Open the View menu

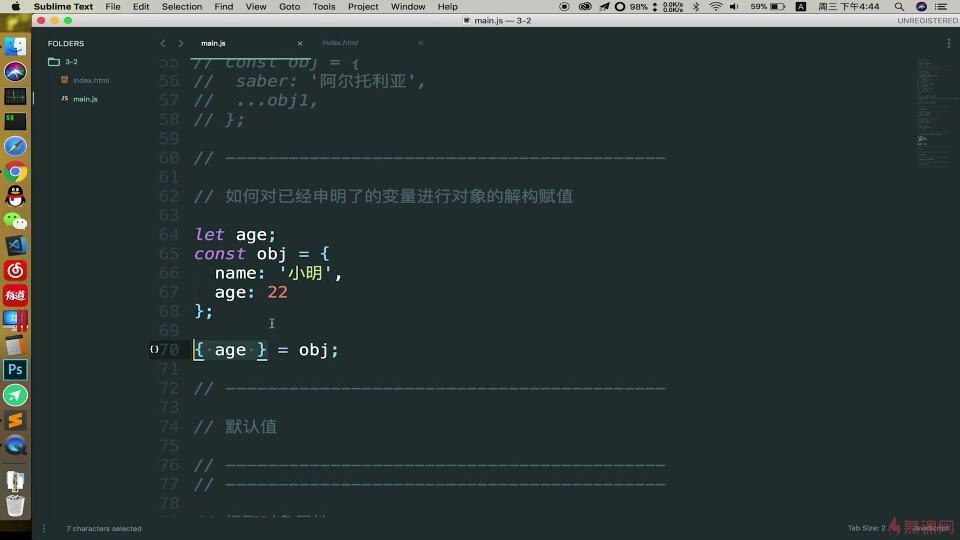tap(256, 7)
